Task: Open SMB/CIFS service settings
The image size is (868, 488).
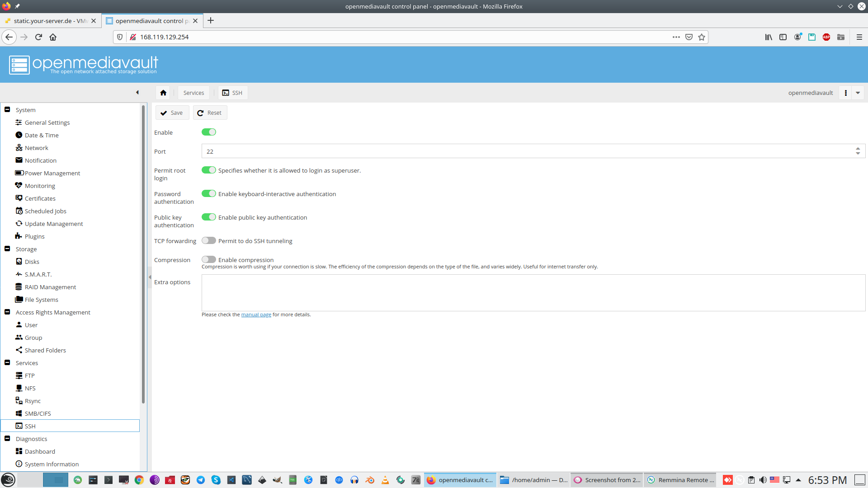Action: [x=38, y=413]
